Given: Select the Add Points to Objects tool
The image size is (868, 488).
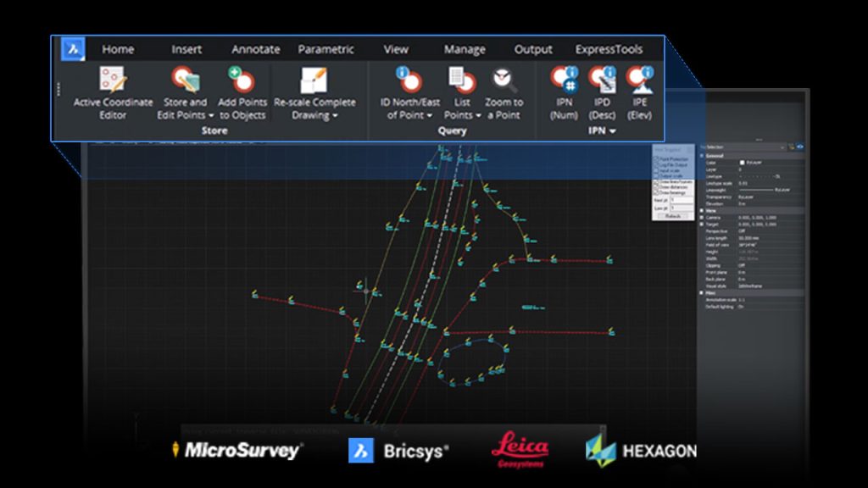Looking at the screenshot, I should [242, 80].
